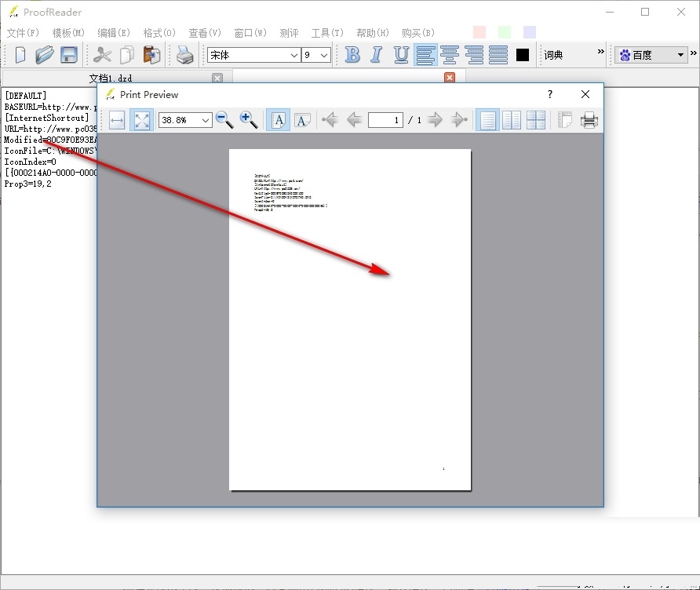The width and height of the screenshot is (700, 590).
Task: Open the 工具(T) menu
Action: (327, 33)
